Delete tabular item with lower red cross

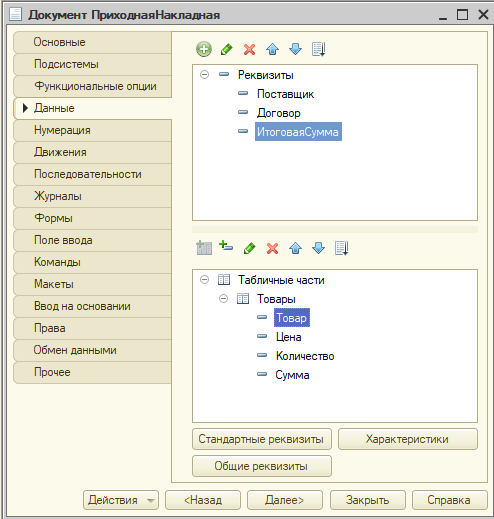[x=272, y=248]
